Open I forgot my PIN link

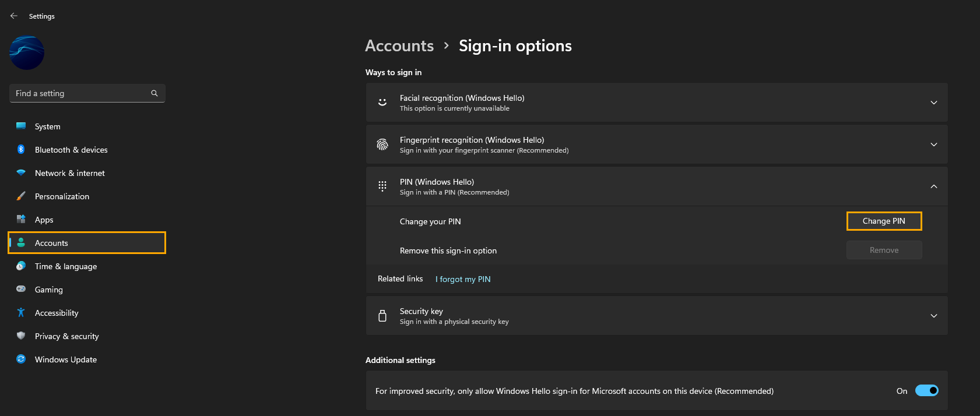463,279
